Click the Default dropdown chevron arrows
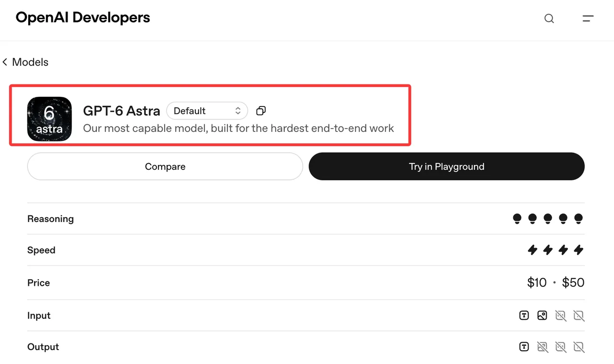The height and width of the screenshot is (364, 614). [238, 111]
